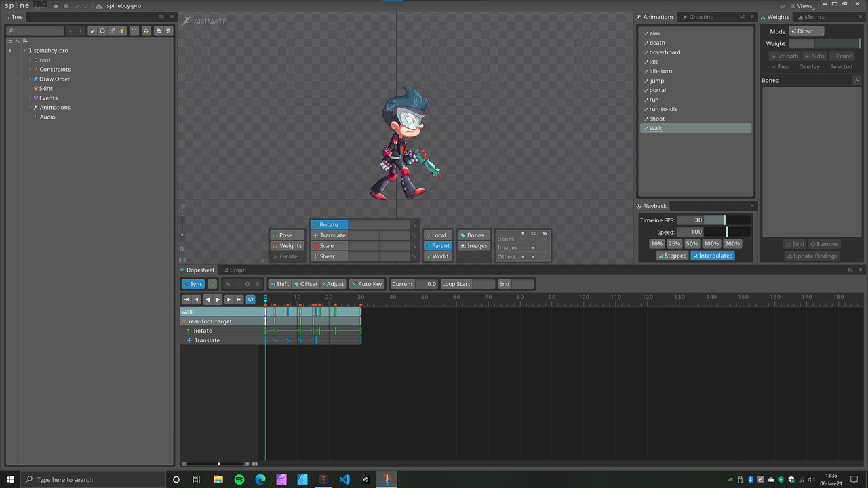Click the tree filter funnel icon
This screenshot has width=868, height=488.
point(122,31)
